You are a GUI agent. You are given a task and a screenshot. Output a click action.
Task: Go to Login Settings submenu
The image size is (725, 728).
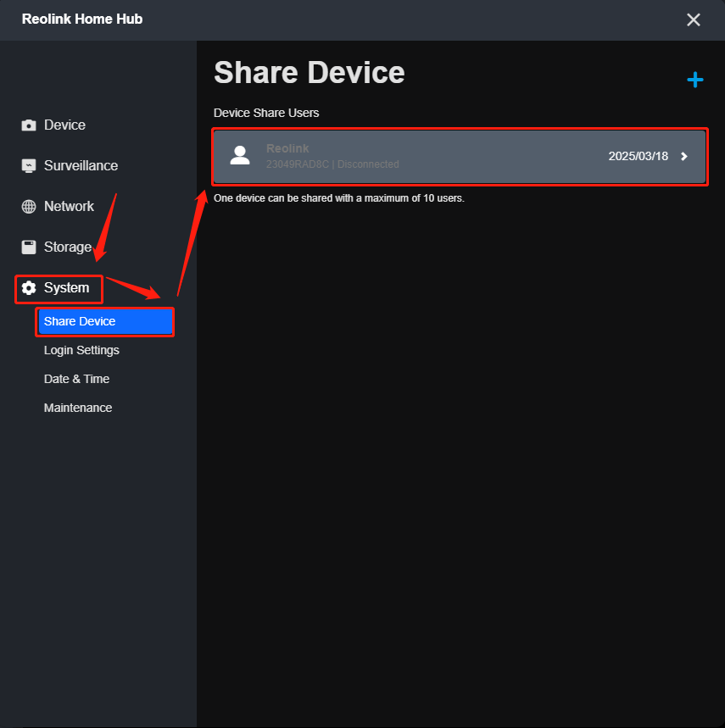(x=81, y=350)
